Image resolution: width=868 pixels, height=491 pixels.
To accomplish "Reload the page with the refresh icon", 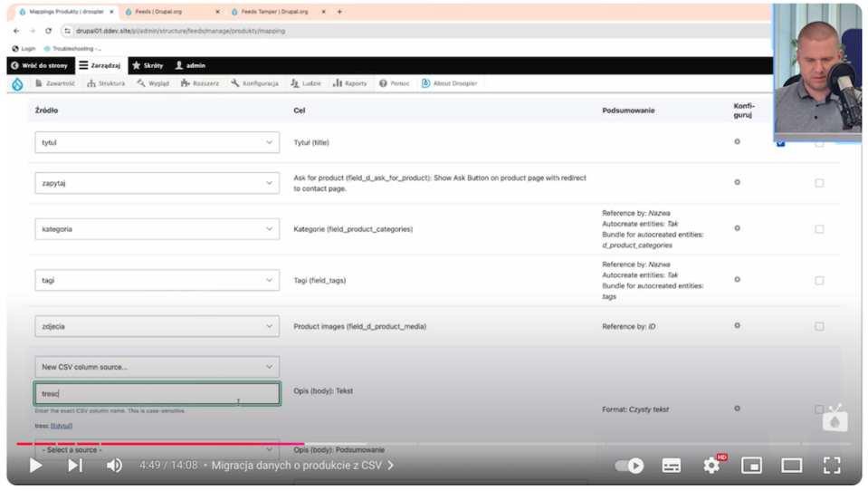I will point(48,31).
